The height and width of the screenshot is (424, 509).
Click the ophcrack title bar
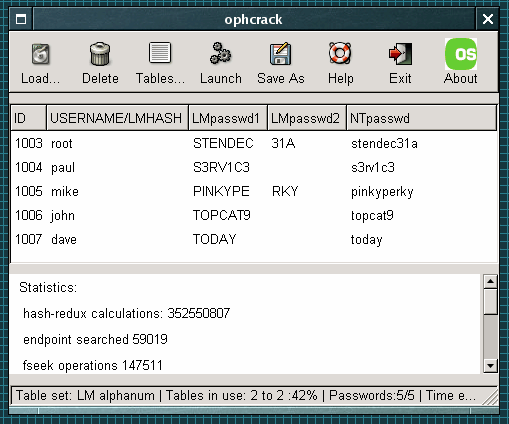(x=254, y=19)
